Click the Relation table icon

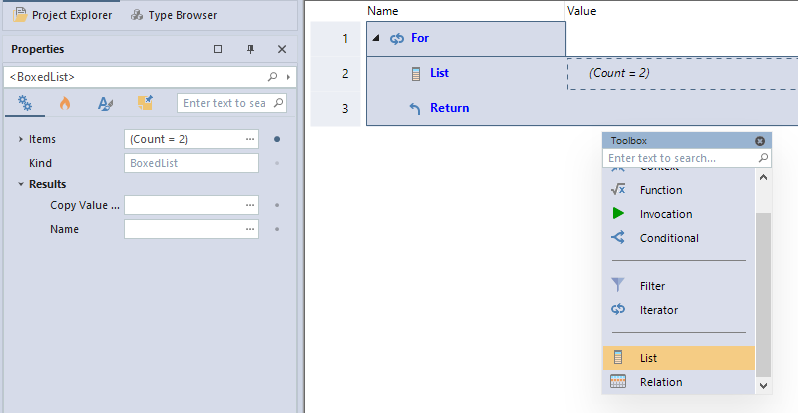[x=618, y=381]
